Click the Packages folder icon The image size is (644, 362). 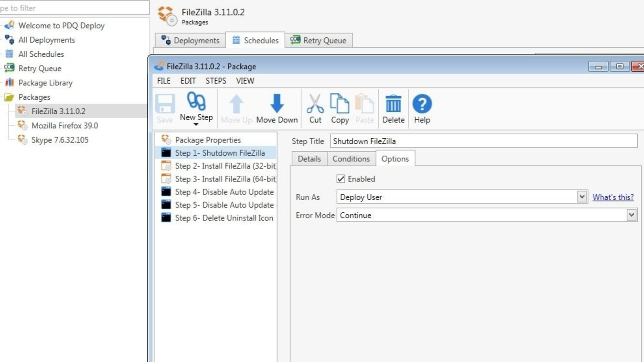coord(9,97)
